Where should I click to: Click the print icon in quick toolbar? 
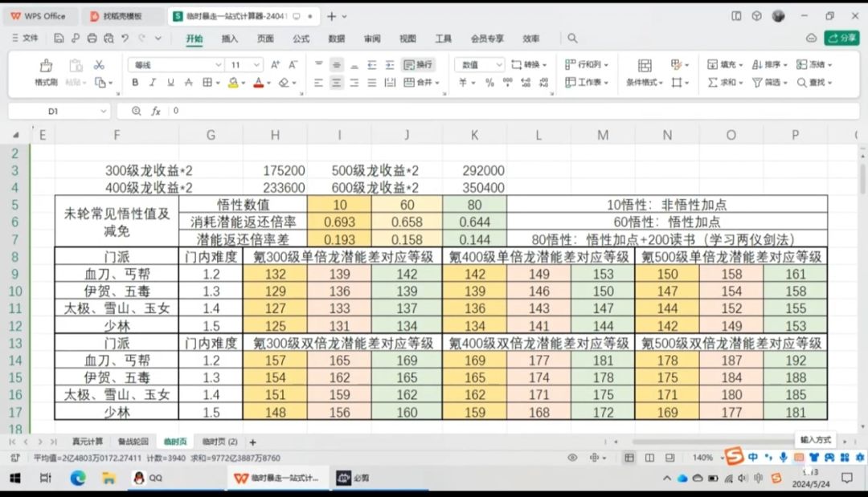92,39
